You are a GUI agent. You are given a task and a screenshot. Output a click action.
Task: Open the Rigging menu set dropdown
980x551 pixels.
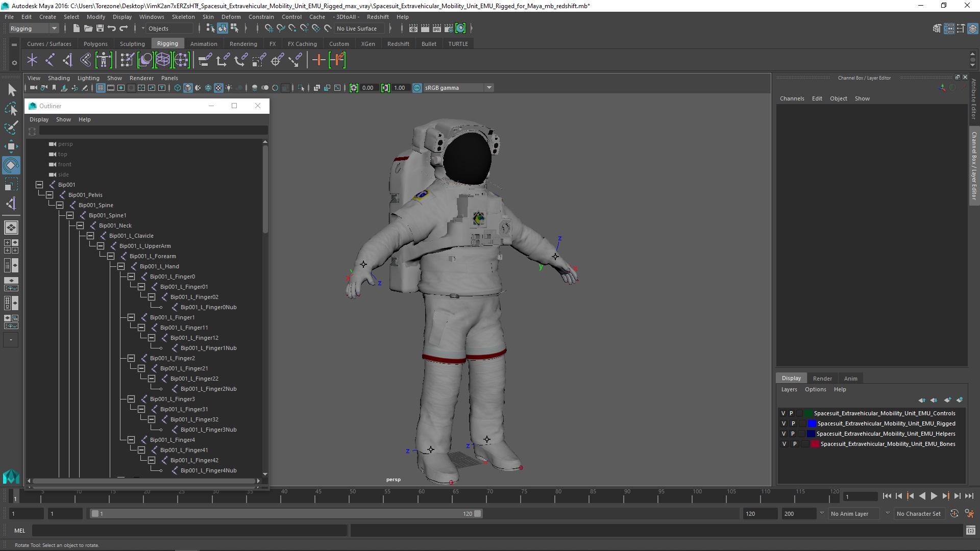pyautogui.click(x=54, y=29)
